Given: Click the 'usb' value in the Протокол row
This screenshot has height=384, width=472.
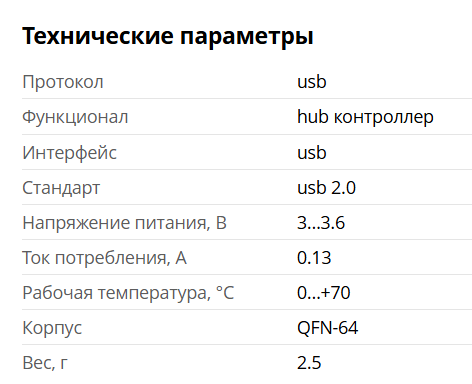Looking at the screenshot, I should click(x=312, y=82).
